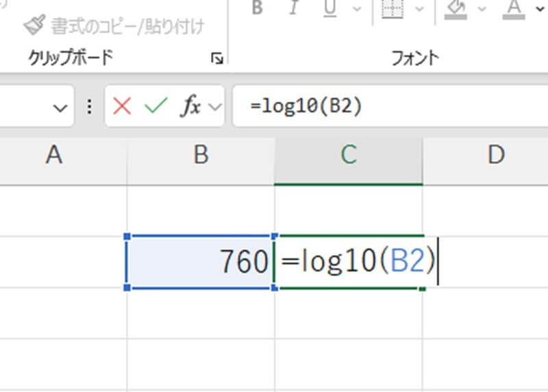
Task: Expand the font color dropdown arrow
Action: click(x=540, y=9)
